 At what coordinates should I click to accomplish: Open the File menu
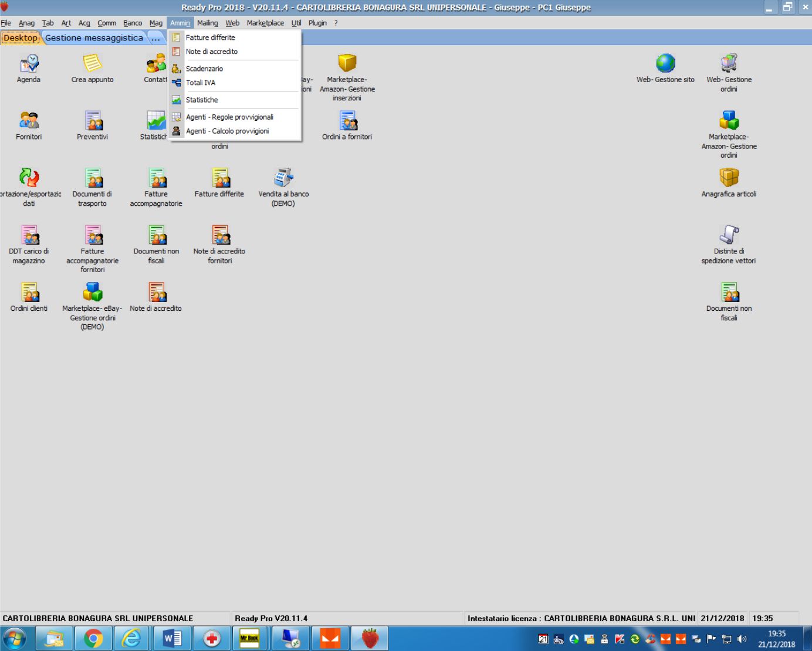[6, 23]
